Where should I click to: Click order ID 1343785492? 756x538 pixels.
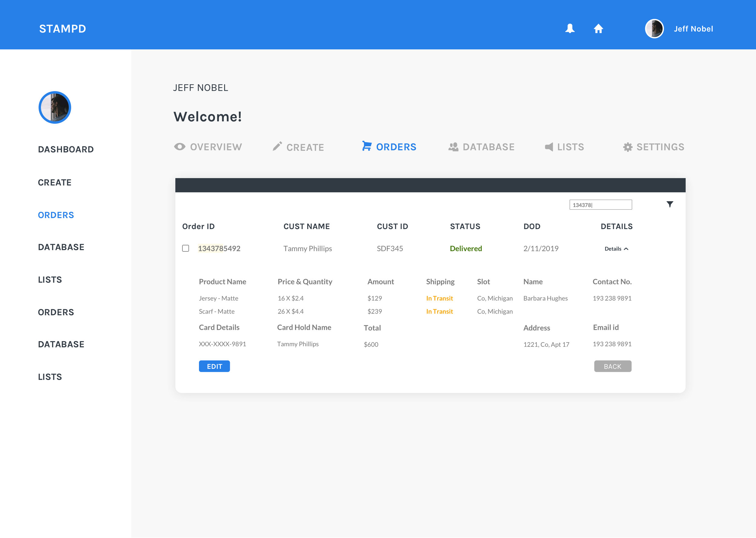tap(219, 248)
